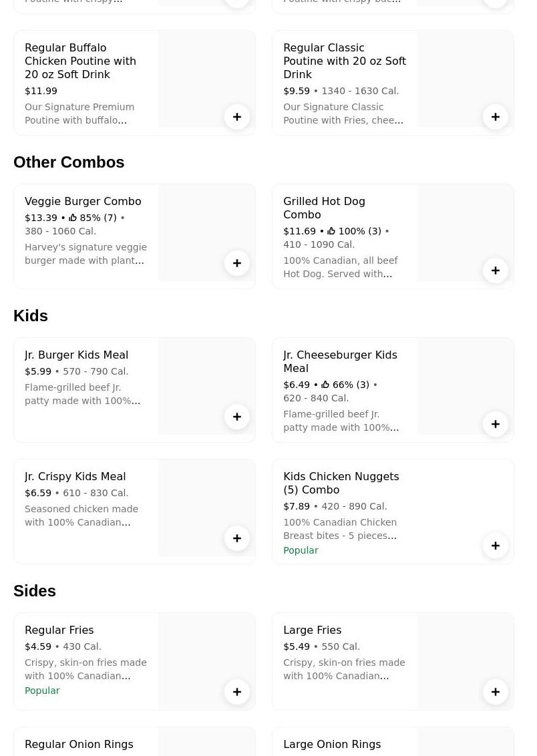Add Regular Classic Poutine combo to cart
This screenshot has height=756, width=537.
[496, 117]
